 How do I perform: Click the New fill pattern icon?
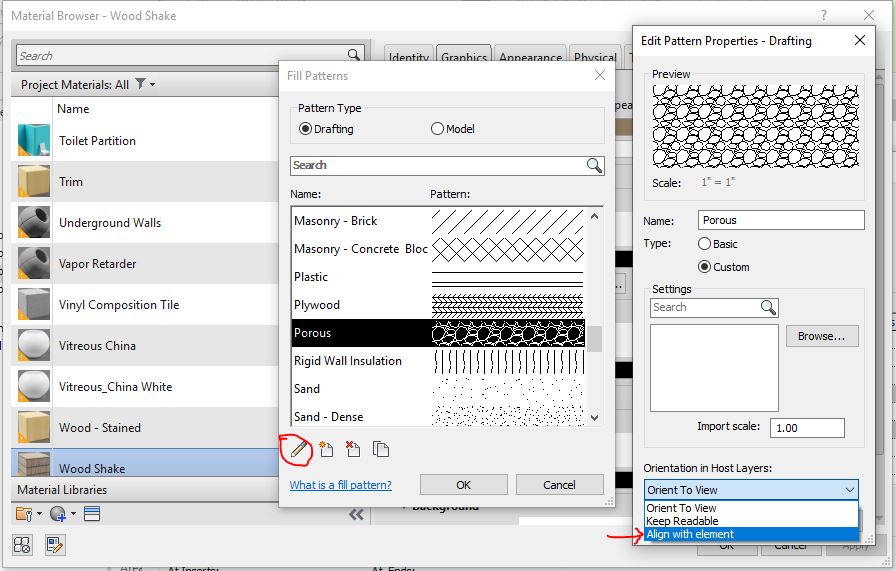point(326,449)
